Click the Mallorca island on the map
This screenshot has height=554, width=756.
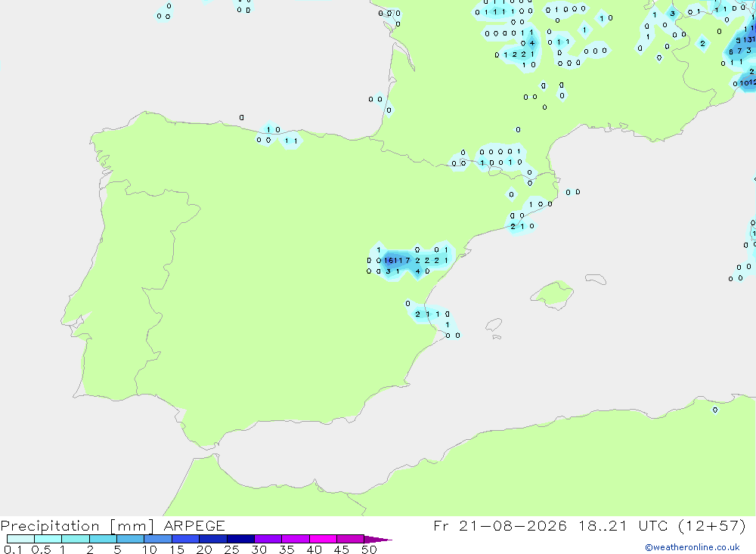pyautogui.click(x=552, y=293)
